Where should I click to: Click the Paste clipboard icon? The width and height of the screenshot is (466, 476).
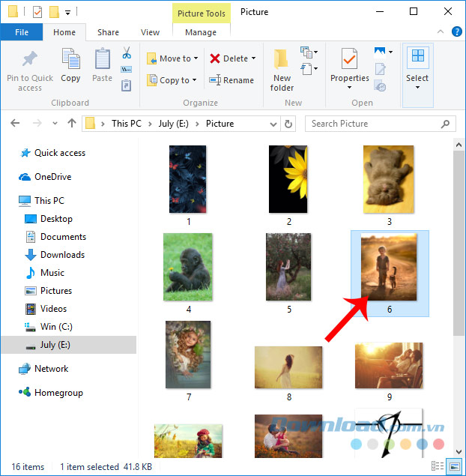(102, 59)
